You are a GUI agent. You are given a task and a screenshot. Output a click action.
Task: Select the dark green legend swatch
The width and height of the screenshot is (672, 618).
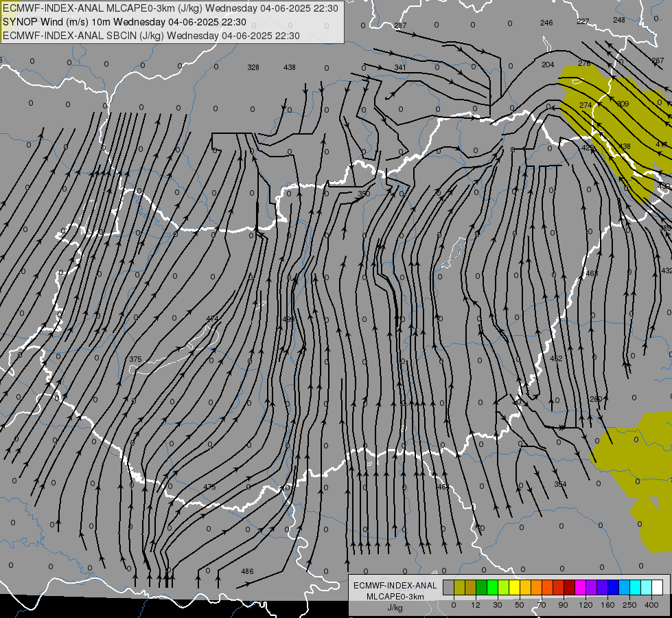click(x=481, y=588)
